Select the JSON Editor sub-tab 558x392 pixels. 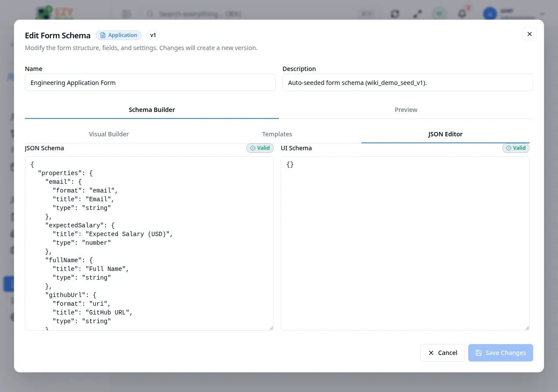446,134
